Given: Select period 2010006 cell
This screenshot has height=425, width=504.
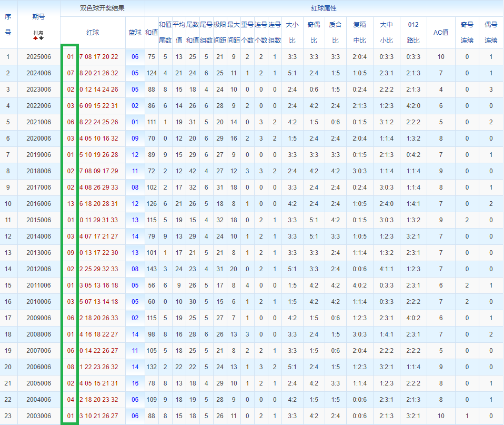Looking at the screenshot, I should [x=38, y=302].
